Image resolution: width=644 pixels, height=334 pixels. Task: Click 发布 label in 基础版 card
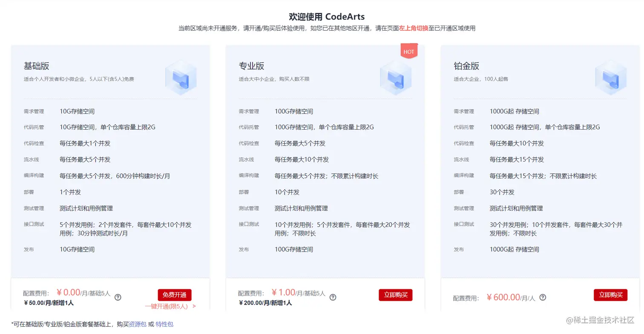coord(29,249)
